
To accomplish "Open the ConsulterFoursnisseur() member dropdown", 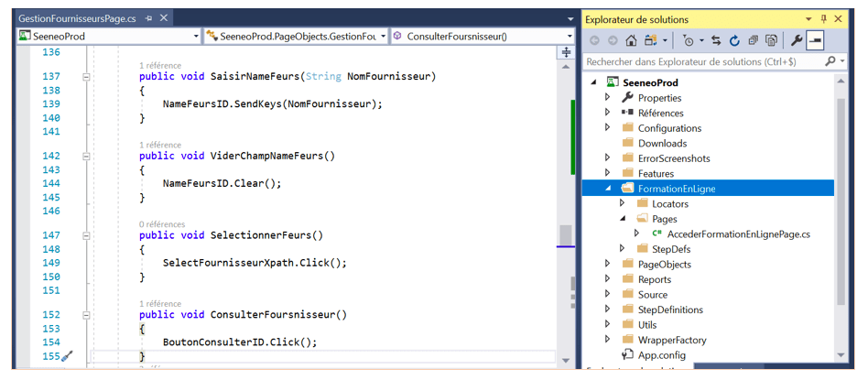I will click(570, 37).
